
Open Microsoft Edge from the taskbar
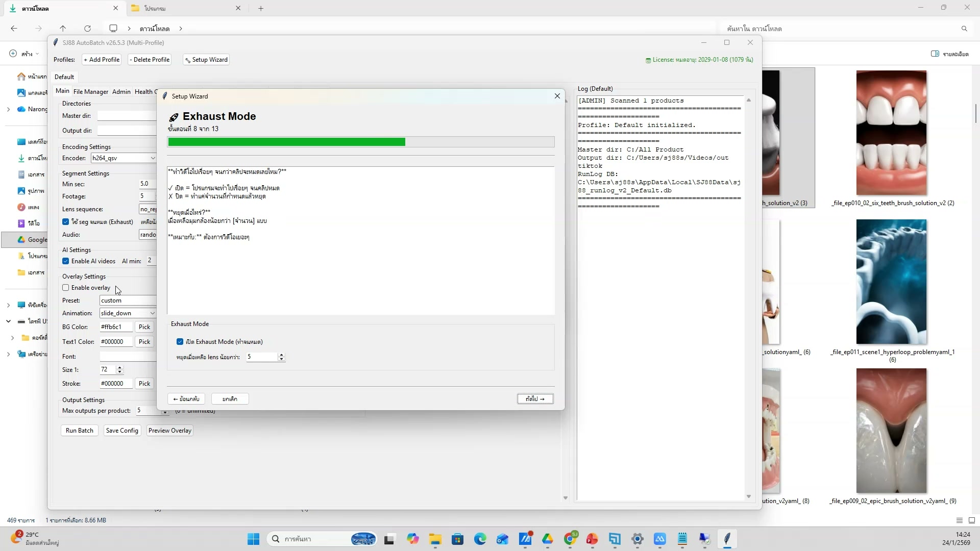tap(480, 539)
